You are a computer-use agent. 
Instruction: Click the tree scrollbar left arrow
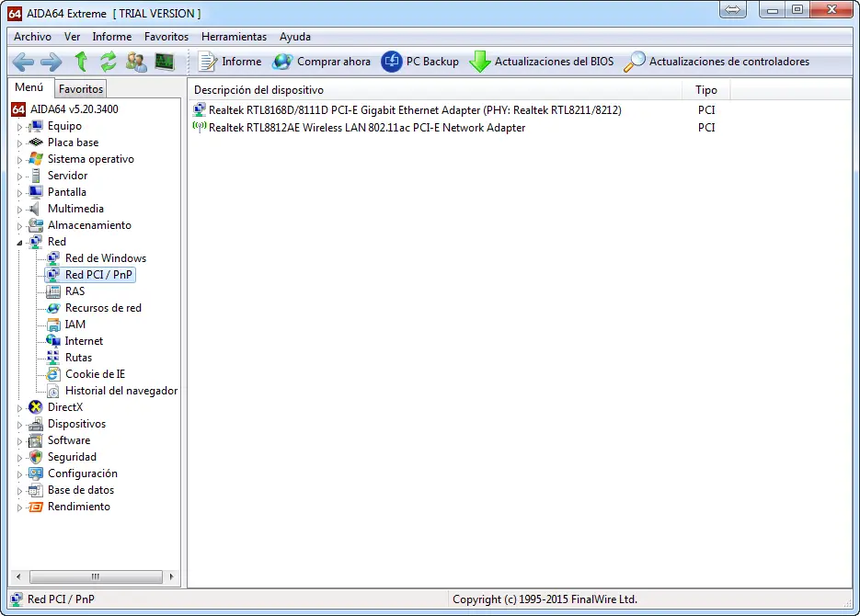(x=18, y=576)
